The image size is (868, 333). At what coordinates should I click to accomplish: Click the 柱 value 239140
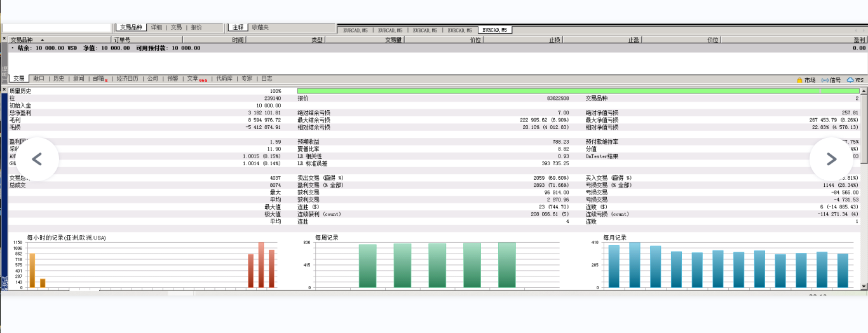273,99
